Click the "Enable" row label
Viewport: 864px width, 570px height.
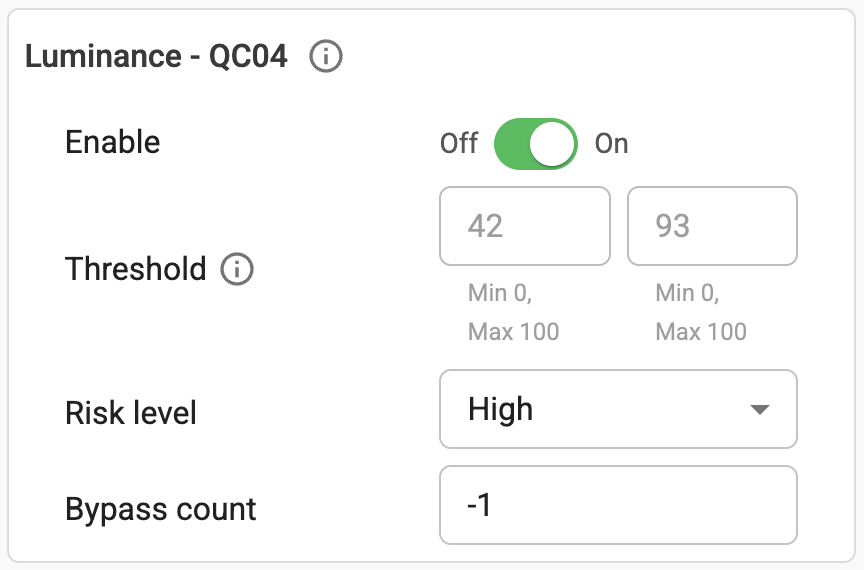pos(113,142)
